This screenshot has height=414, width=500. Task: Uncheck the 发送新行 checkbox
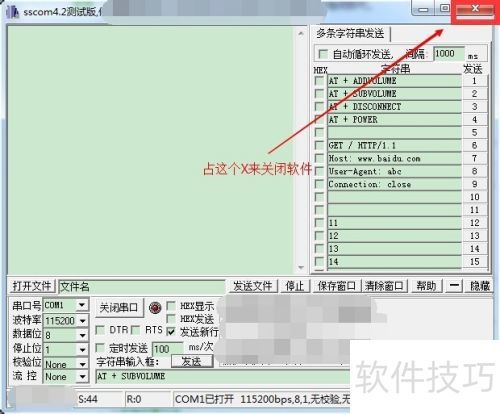pos(171,331)
